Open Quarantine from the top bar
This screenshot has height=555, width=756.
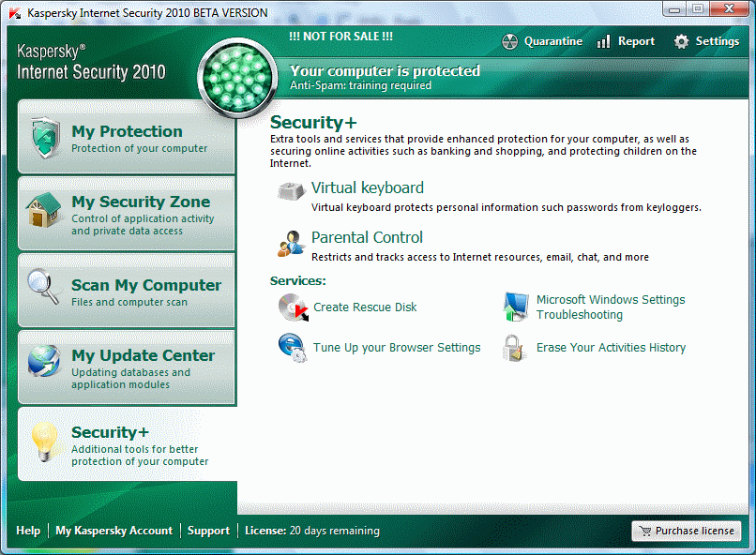(x=542, y=41)
